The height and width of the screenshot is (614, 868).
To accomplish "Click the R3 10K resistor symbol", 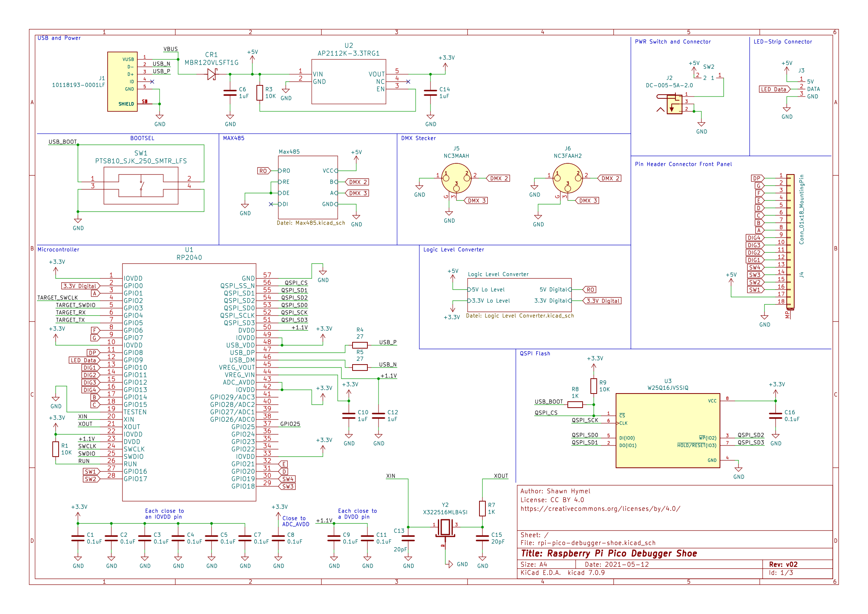I will [260, 93].
